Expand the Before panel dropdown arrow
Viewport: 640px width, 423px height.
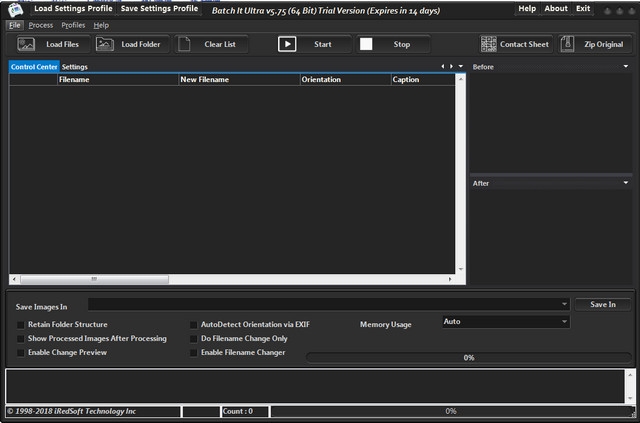click(x=625, y=67)
